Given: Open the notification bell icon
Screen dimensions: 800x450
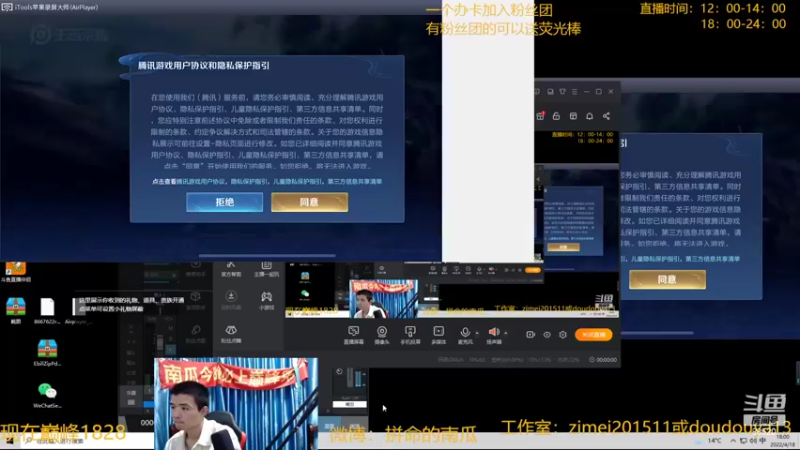Looking at the screenshot, I should tap(589, 116).
